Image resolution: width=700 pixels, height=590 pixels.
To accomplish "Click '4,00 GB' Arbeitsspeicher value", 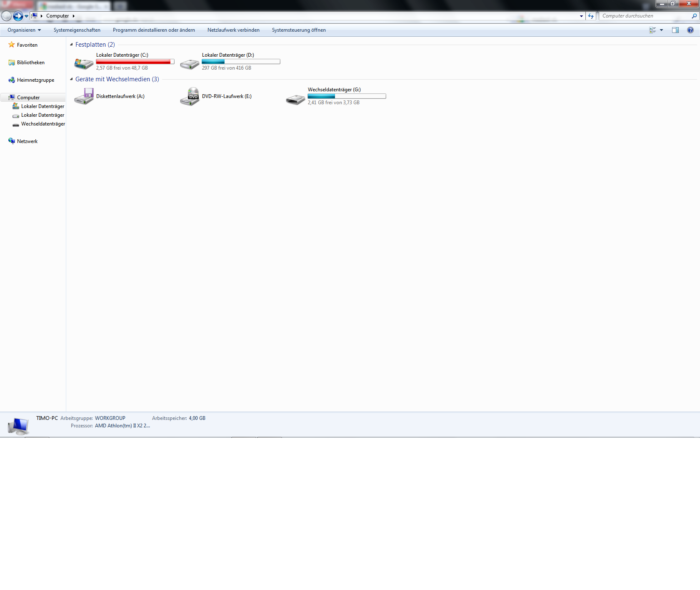I will pyautogui.click(x=197, y=418).
